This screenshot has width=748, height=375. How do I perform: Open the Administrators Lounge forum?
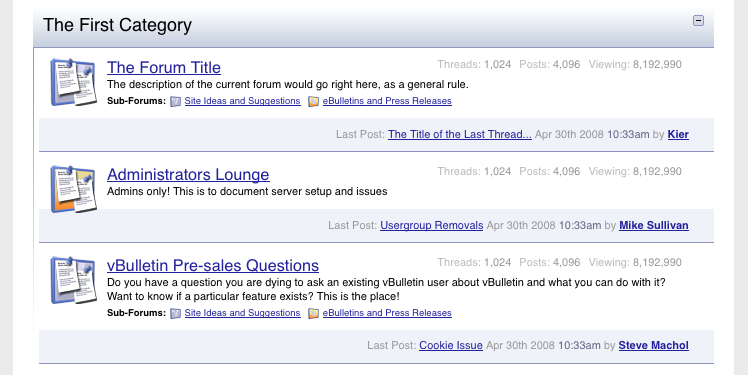click(x=188, y=175)
